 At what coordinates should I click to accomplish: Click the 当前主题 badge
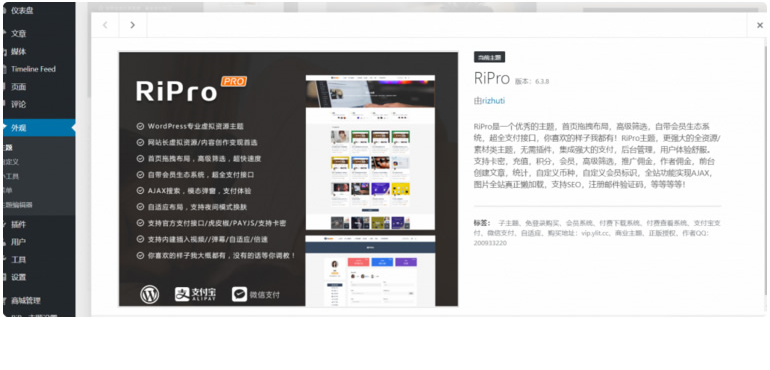pyautogui.click(x=489, y=57)
